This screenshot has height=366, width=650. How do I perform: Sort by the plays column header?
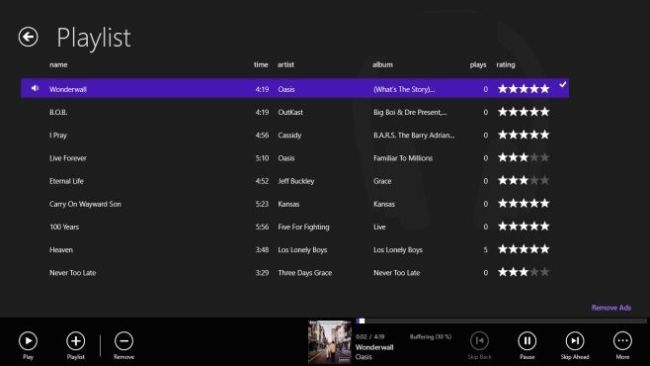tap(478, 65)
